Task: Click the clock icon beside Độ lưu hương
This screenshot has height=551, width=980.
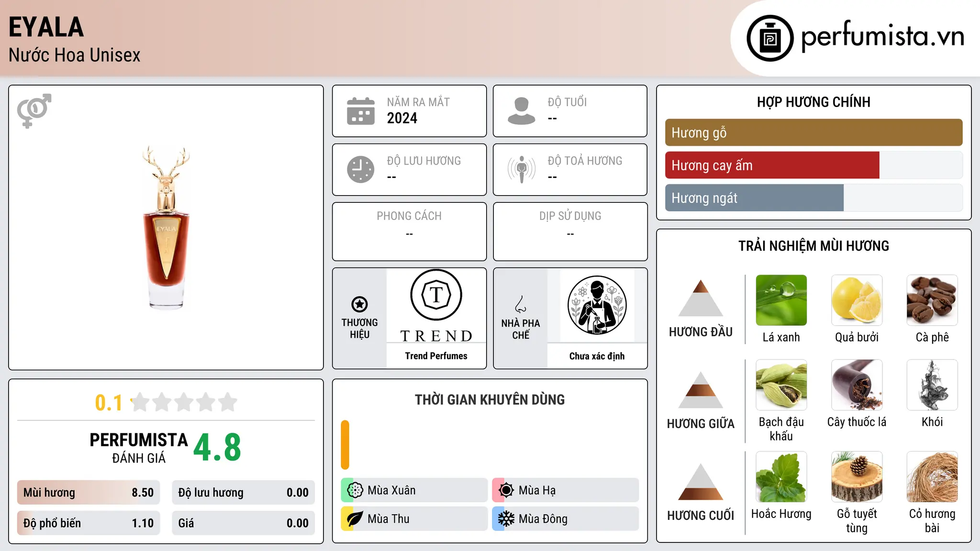Action: 361,169
